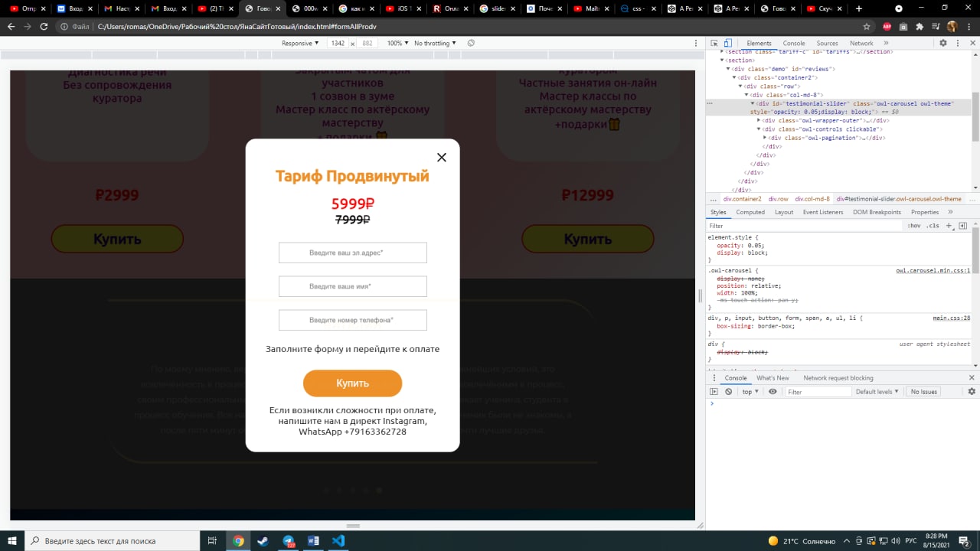Close the console drawer
This screenshot has height=551, width=980.
point(972,378)
